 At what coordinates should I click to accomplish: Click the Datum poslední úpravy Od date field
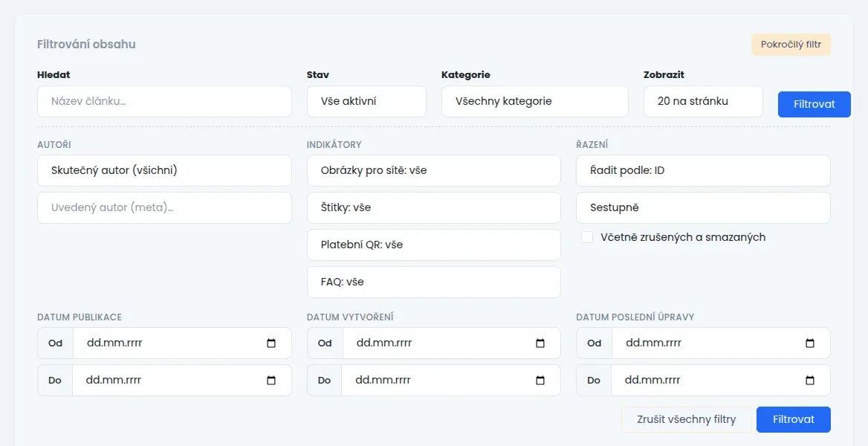click(x=722, y=343)
